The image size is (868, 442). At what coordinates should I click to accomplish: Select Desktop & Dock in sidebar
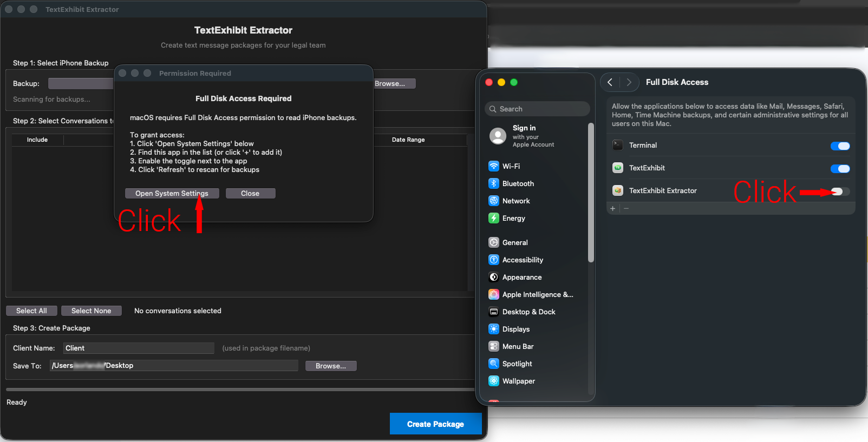(x=528, y=312)
